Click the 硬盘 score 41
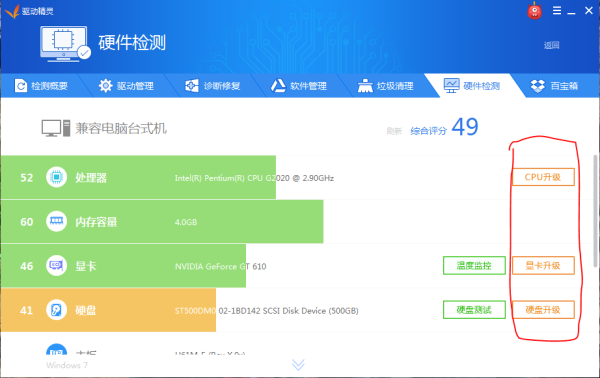Screen dimensions: 600x378 point(27,310)
